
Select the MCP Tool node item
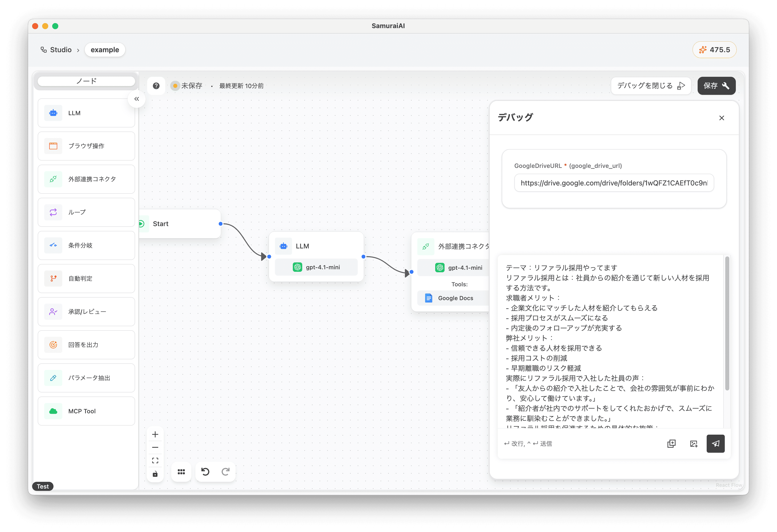point(87,411)
